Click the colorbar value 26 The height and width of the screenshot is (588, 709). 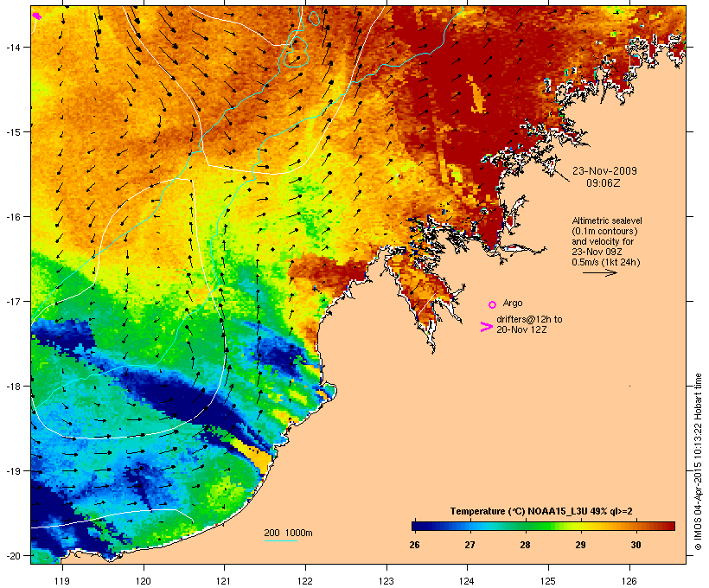coord(414,545)
